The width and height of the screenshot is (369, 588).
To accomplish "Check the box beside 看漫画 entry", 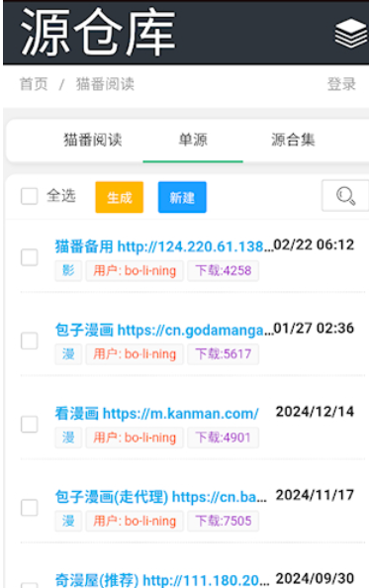I will click(x=30, y=424).
